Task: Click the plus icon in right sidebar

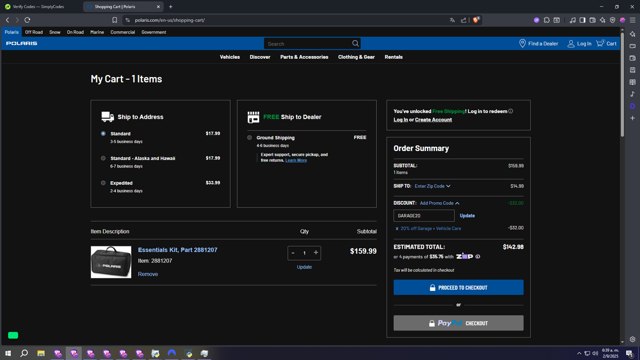Action: tap(633, 118)
